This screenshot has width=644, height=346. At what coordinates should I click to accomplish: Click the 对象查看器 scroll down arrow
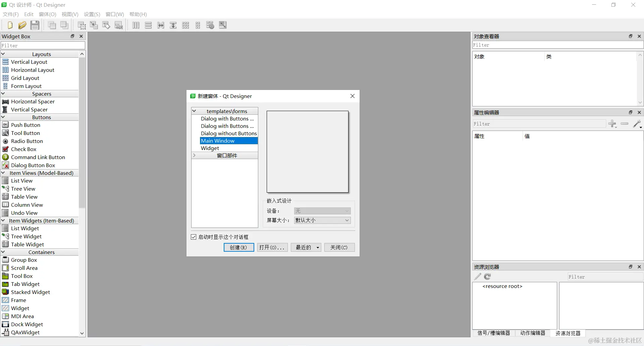[640, 102]
